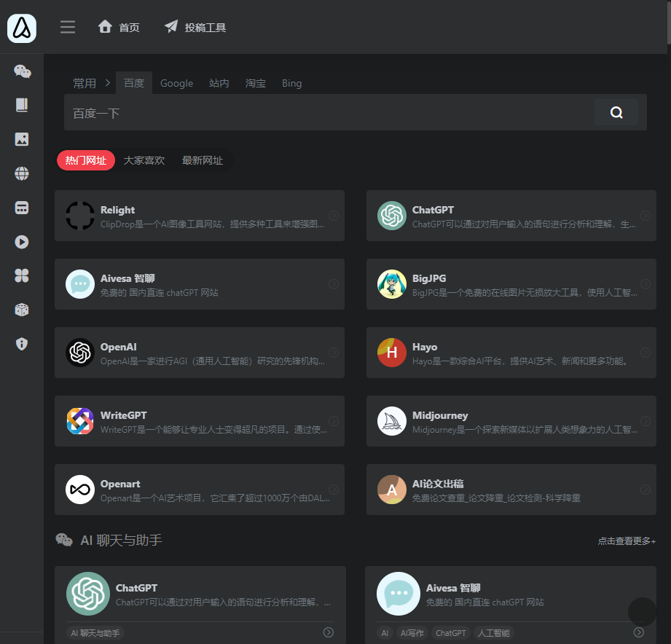Click the red Hayo H logo
671x644 pixels.
[x=391, y=353]
